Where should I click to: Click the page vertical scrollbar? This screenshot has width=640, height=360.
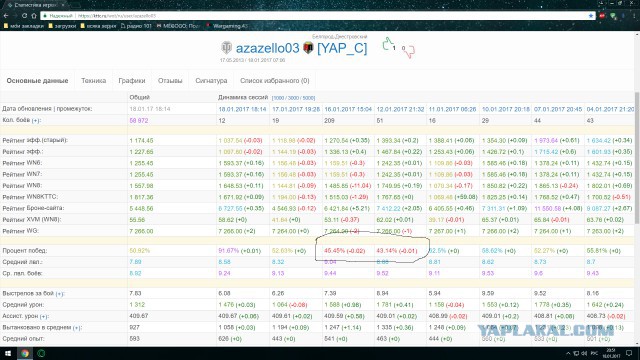coord(637,158)
